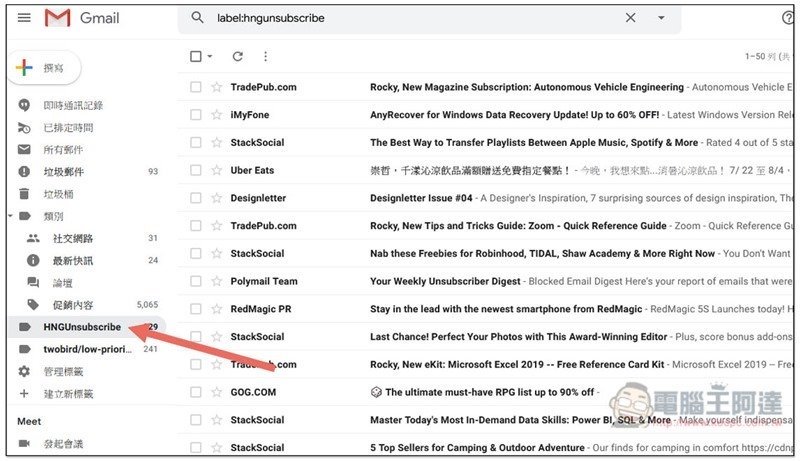Viewport: 800px width, 461px height.
Task: Open the more options three-dot menu
Action: (x=265, y=57)
